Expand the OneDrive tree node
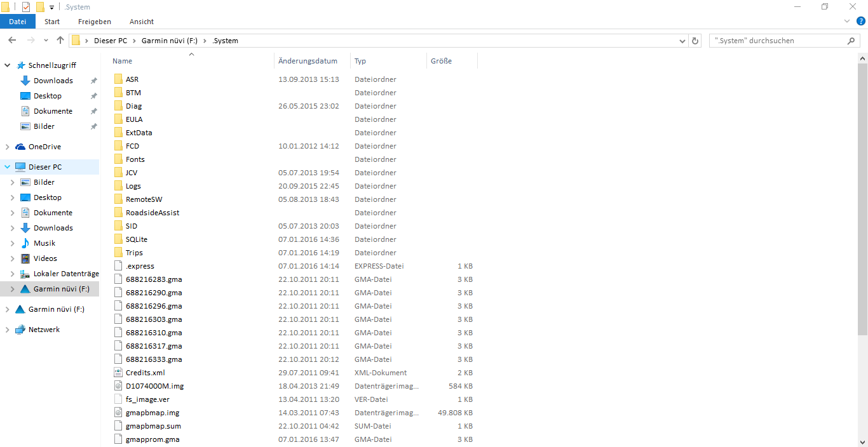 [7, 147]
